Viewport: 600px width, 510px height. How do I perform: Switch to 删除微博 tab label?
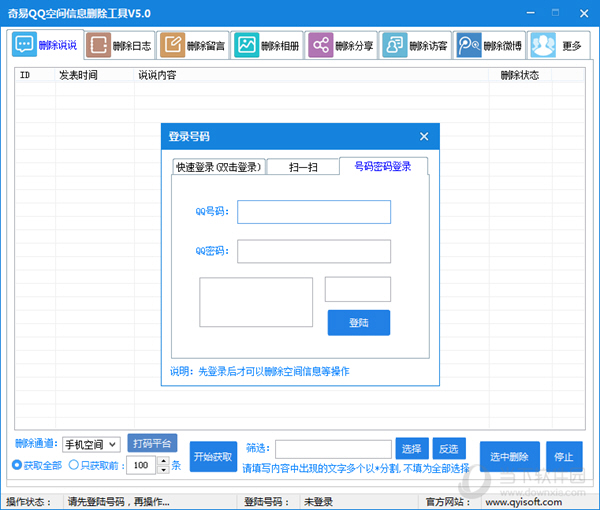502,46
